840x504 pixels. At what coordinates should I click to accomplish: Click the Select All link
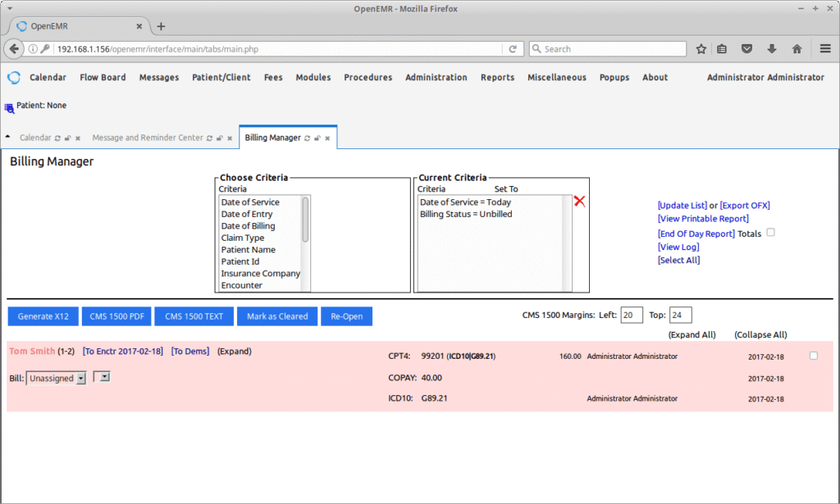point(678,260)
